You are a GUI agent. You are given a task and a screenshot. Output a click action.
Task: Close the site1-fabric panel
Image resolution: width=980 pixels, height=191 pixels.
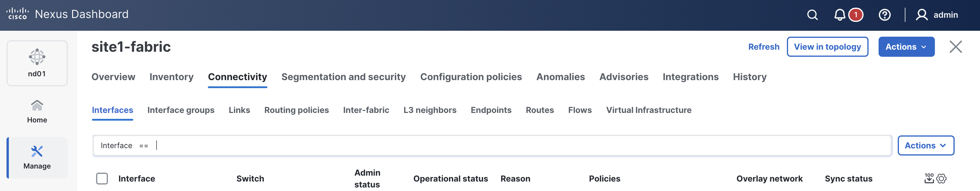955,47
